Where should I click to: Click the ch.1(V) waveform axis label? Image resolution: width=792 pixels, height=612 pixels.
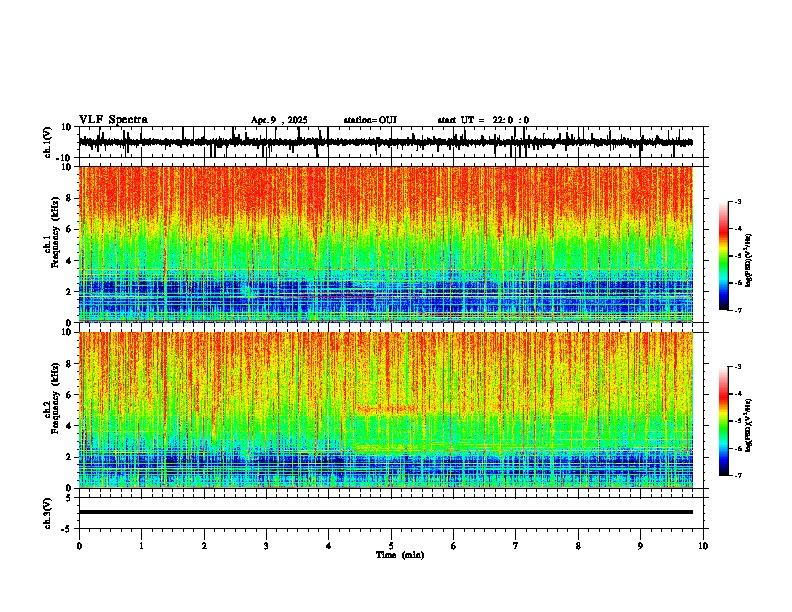(47, 142)
